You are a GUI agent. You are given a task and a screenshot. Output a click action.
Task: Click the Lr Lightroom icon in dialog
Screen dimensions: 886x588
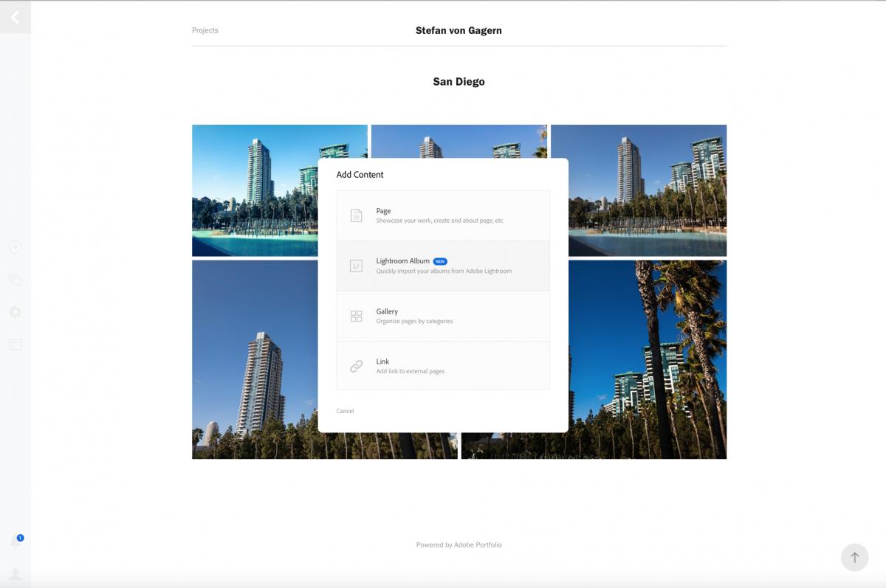point(356,266)
